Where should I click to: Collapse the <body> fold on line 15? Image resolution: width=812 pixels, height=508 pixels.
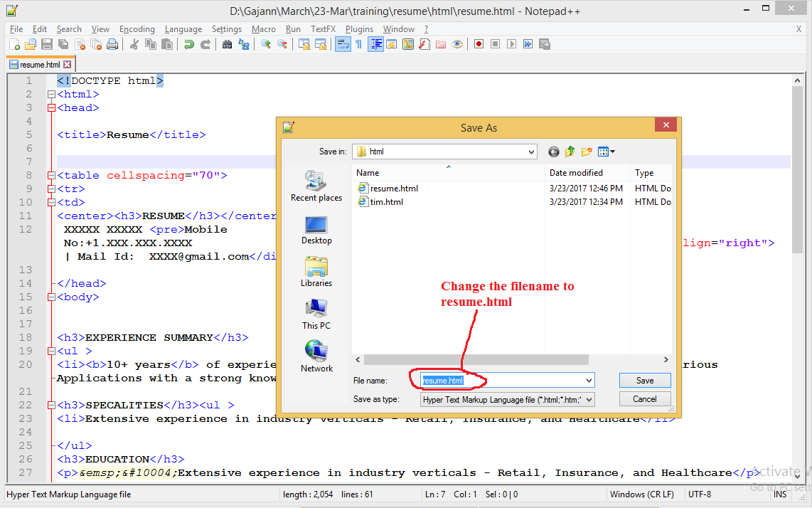(x=51, y=297)
